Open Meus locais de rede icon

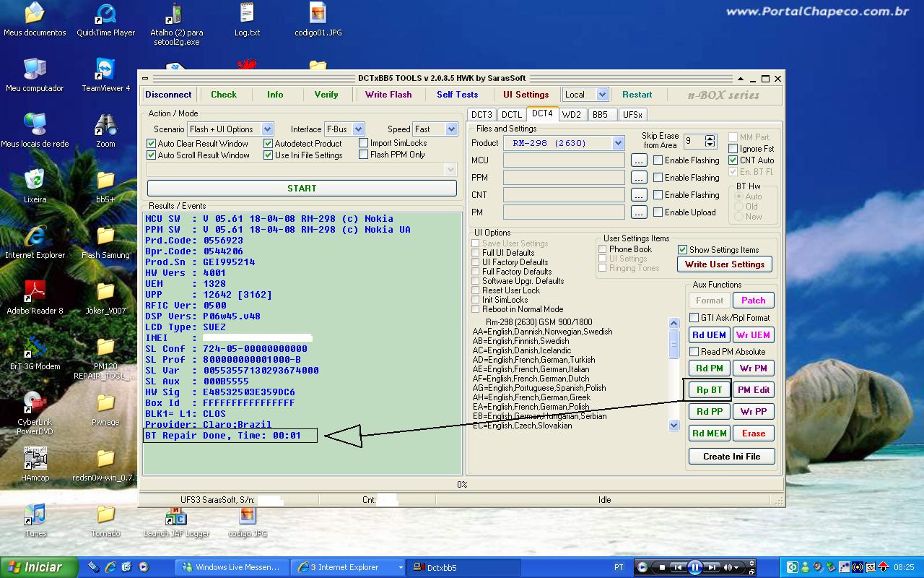click(35, 131)
